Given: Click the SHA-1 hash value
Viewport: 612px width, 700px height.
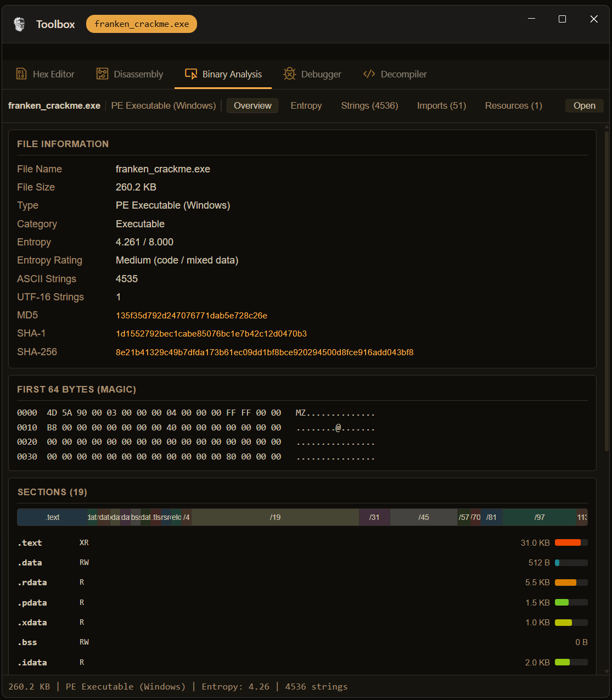Looking at the screenshot, I should pyautogui.click(x=211, y=334).
